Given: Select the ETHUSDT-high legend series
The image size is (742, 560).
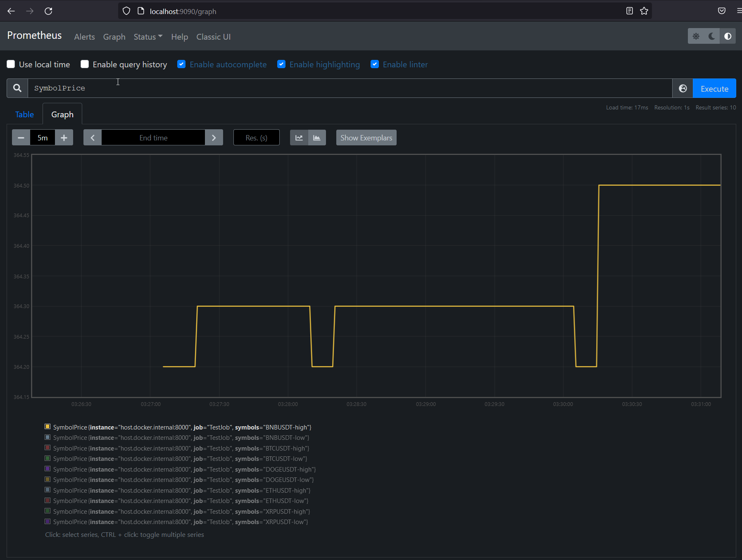Looking at the screenshot, I should (x=178, y=490).
